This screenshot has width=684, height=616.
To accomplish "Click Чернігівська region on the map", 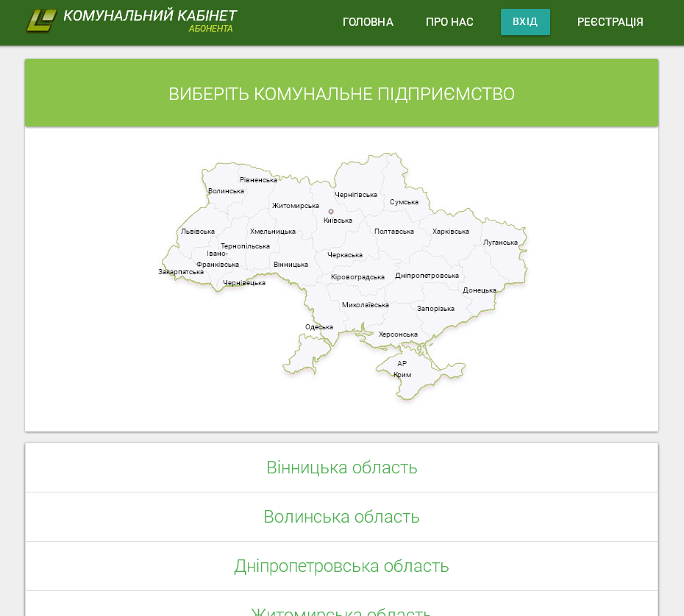I will pyautogui.click(x=356, y=195).
